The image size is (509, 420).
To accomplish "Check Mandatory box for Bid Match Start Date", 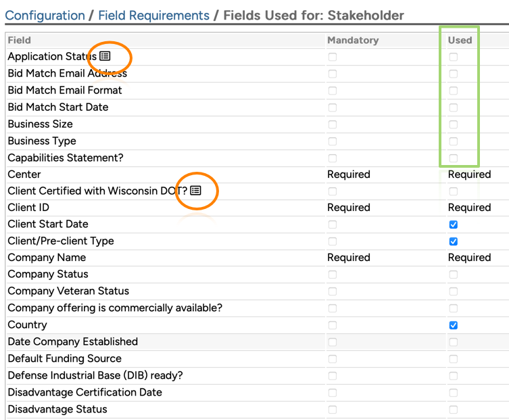I will [332, 108].
